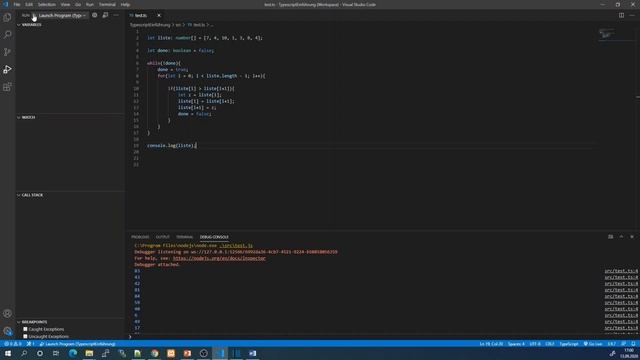Open the Help menu

point(125,4)
